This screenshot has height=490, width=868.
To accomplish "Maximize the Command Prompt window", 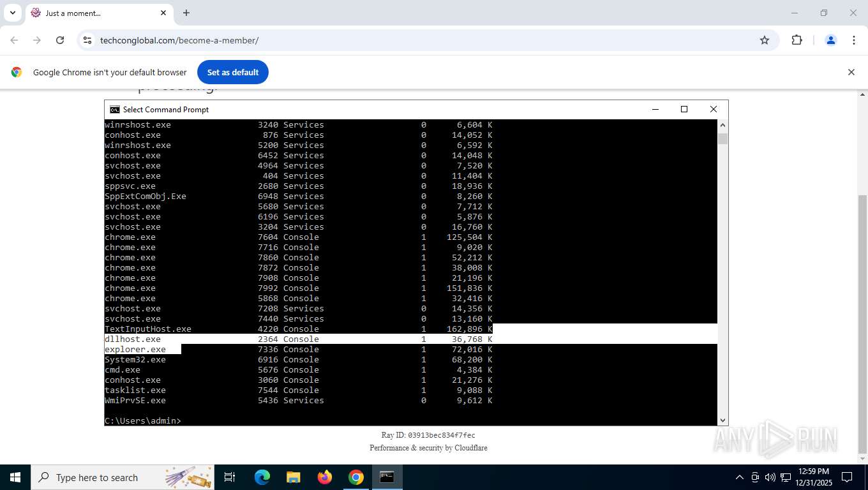I will 684,110.
